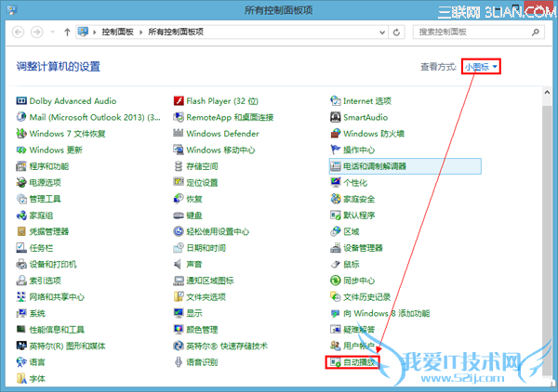Open the 文件夹选项 link
Screen dimensions: 558x392
point(206,297)
